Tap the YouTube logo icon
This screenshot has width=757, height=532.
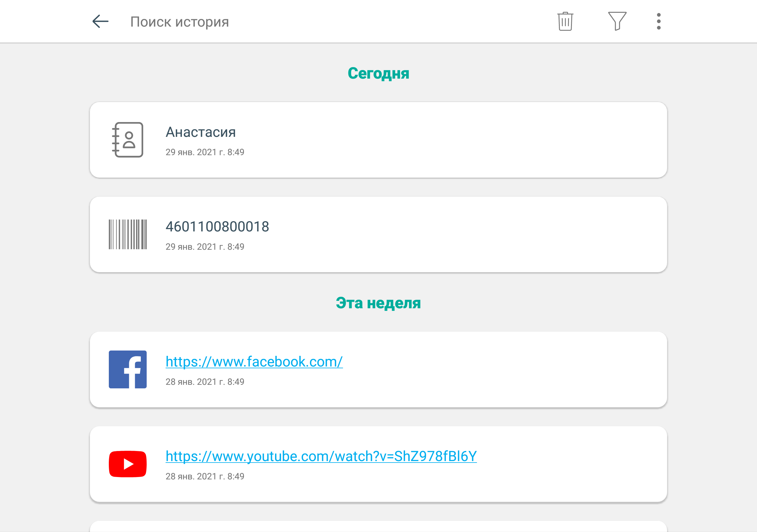click(127, 464)
